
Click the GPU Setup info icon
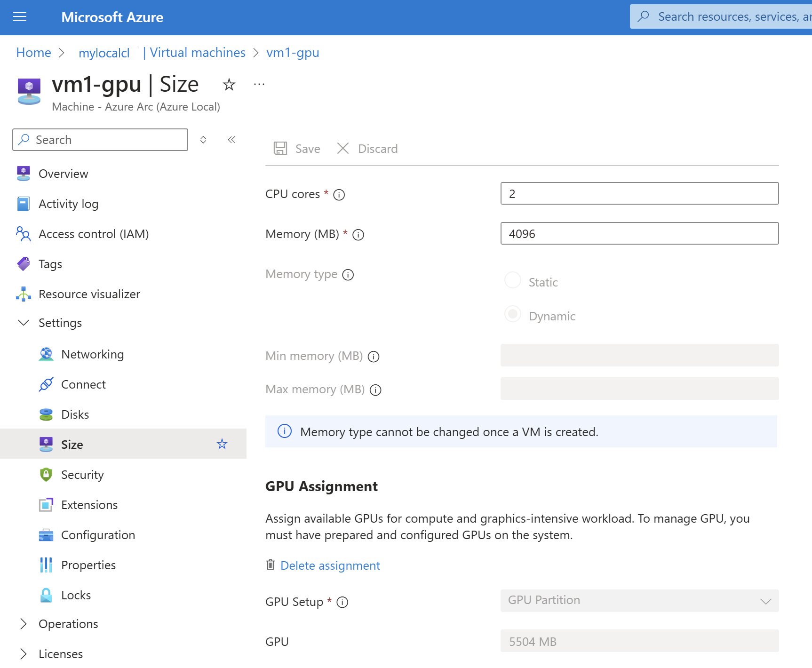[342, 602]
